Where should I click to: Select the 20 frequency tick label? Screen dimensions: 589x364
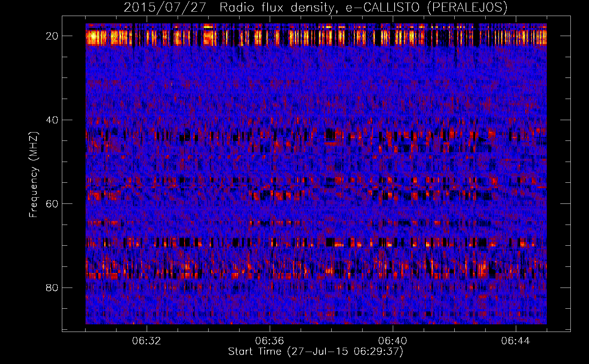[x=52, y=36]
